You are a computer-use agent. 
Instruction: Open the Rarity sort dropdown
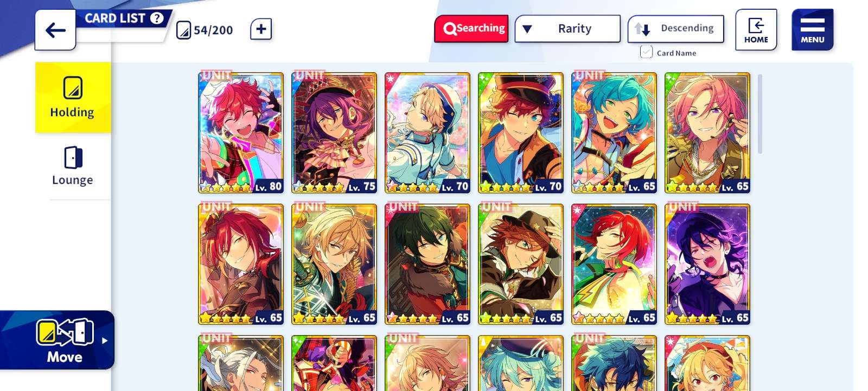[x=567, y=29]
